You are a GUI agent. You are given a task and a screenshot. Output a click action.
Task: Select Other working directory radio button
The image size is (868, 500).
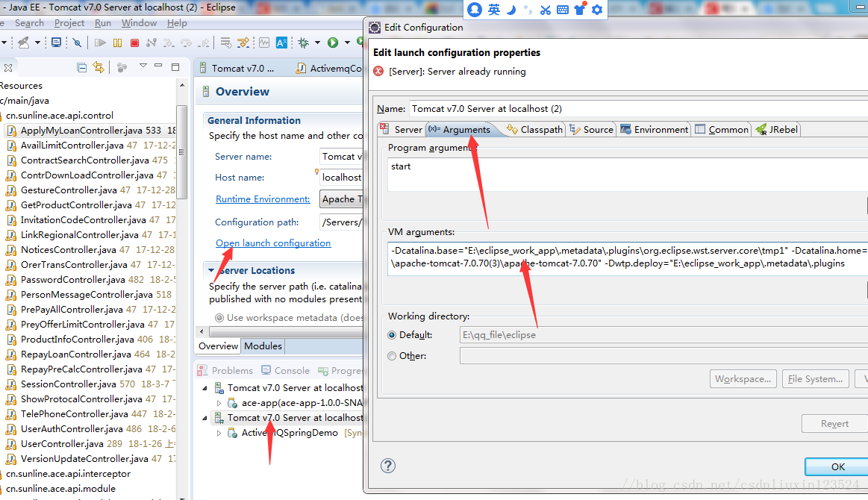[392, 356]
